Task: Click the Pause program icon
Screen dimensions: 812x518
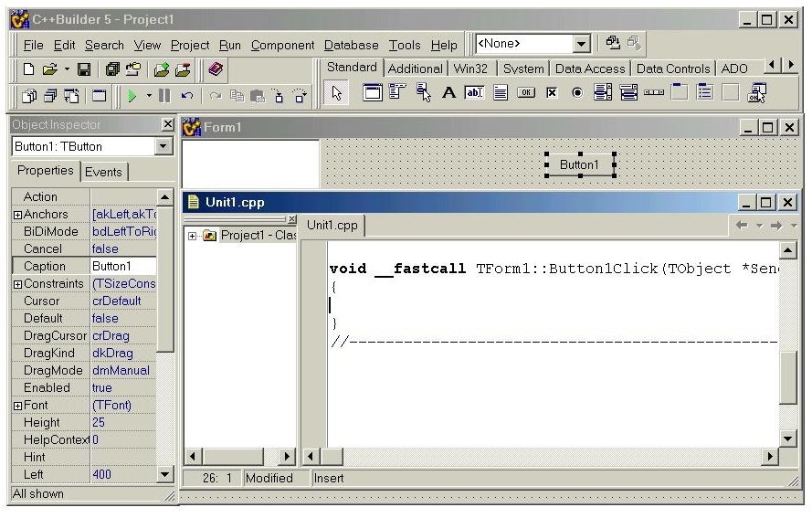Action: point(164,96)
